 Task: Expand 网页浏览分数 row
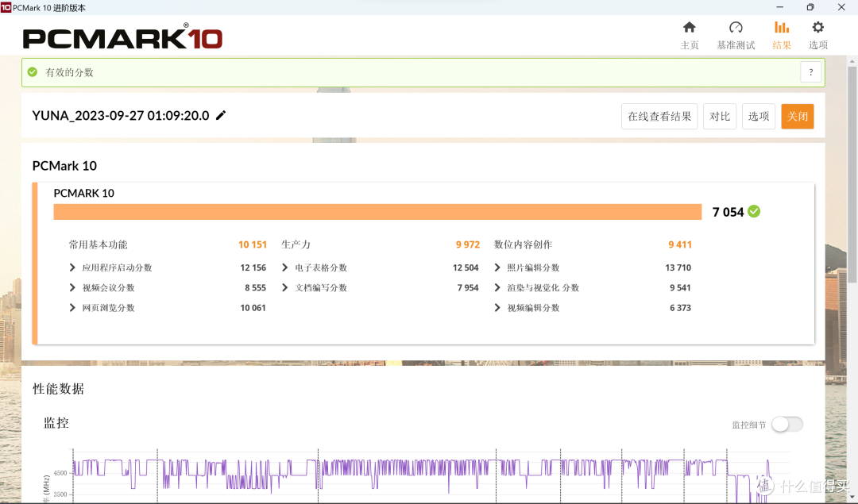pos(72,308)
